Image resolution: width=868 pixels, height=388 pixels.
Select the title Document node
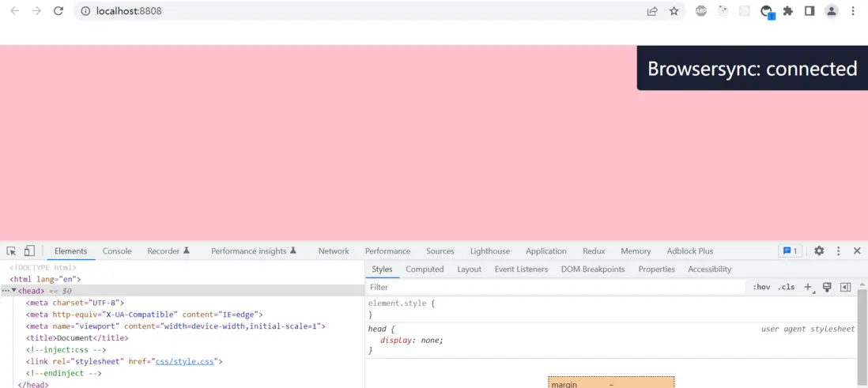coord(77,337)
